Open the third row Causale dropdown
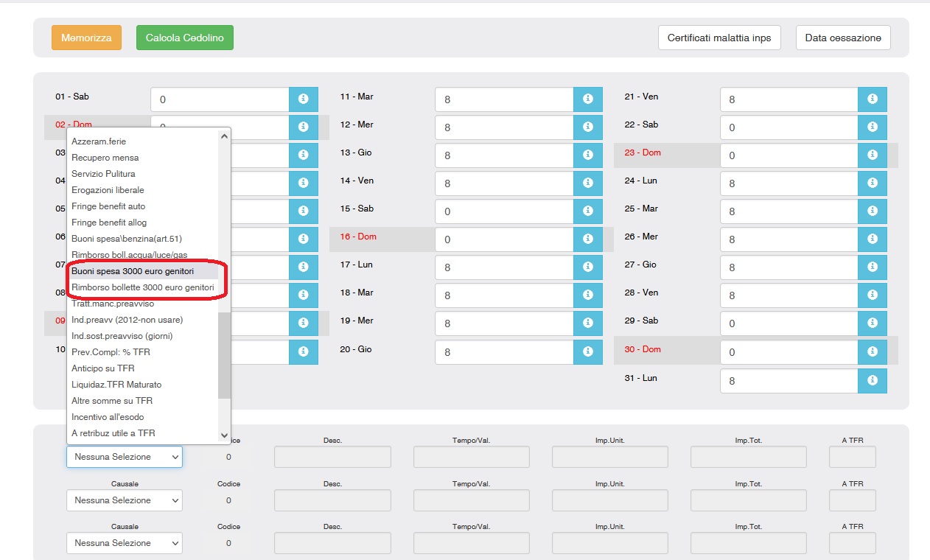This screenshot has width=930, height=560. tap(125, 543)
